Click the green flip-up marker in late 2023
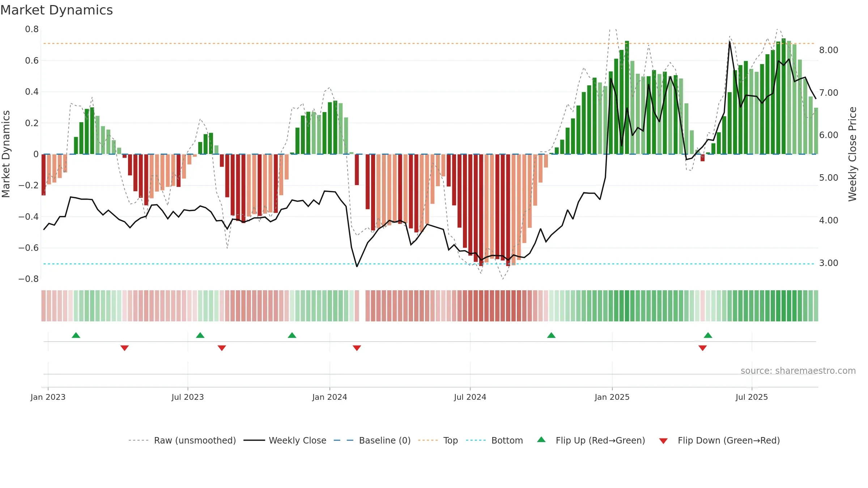This screenshot has width=868, height=488. (x=292, y=335)
